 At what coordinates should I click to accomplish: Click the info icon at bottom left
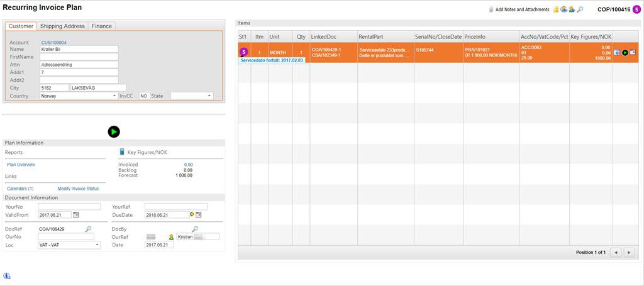[x=7, y=275]
